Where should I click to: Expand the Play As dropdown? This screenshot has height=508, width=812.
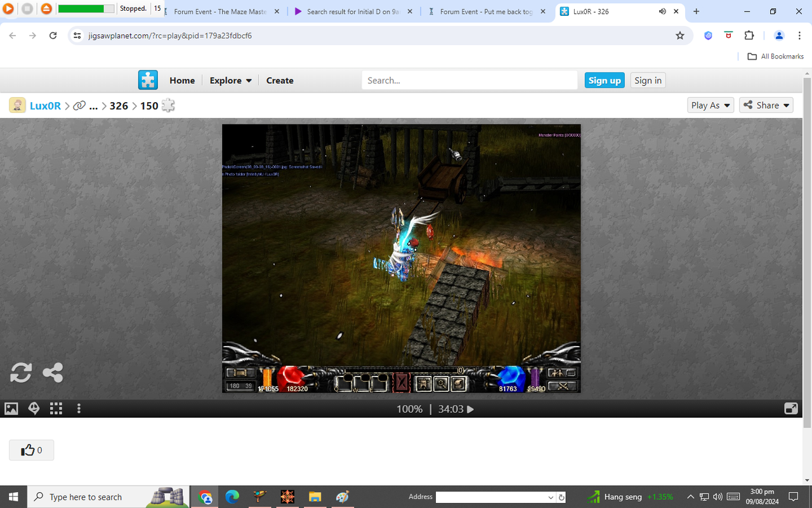pyautogui.click(x=710, y=105)
